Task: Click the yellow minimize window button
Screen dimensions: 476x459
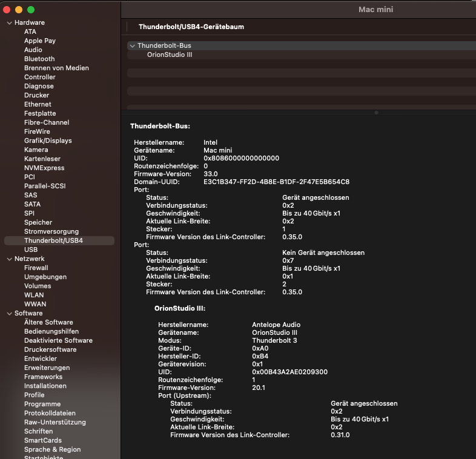Action: 19,10
